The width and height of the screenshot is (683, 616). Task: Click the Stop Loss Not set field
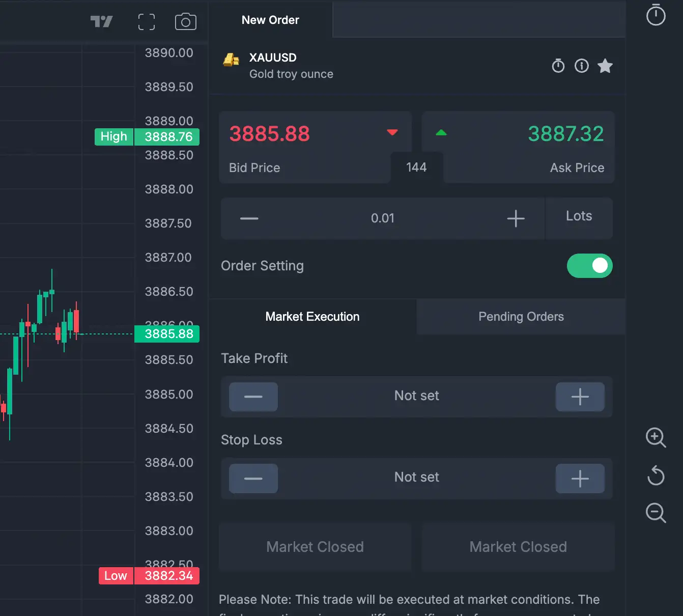tap(416, 478)
